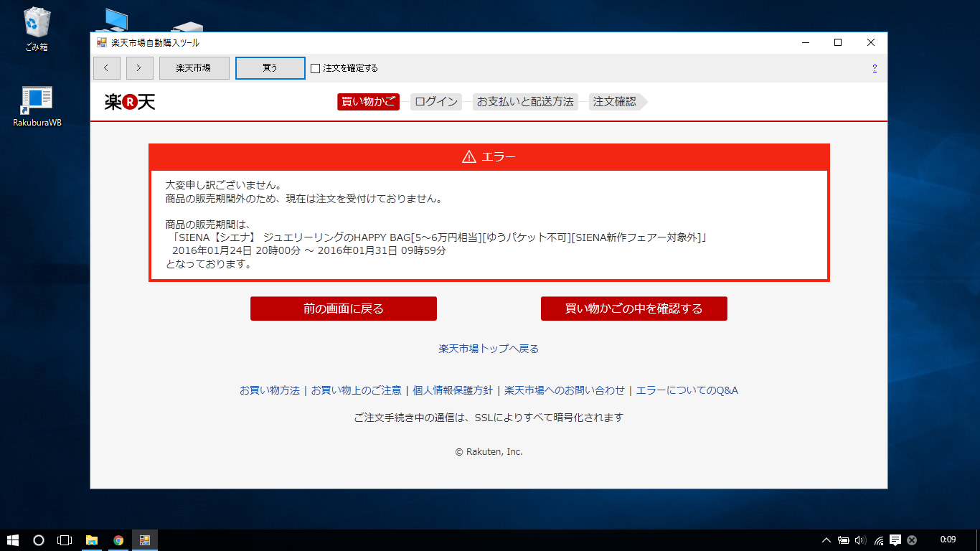Go back with the left arrow button

pyautogui.click(x=107, y=68)
